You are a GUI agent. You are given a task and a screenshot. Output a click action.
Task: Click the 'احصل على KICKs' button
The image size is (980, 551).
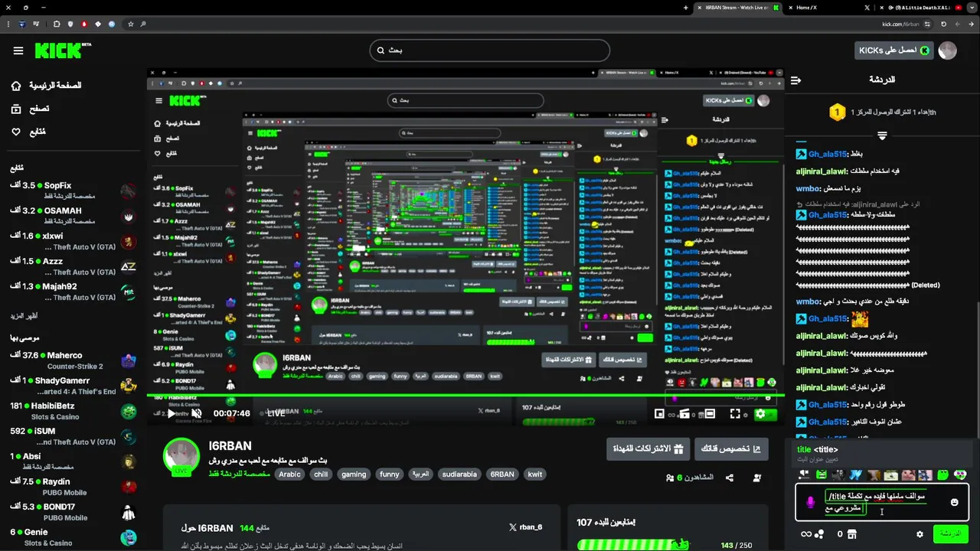[894, 51]
